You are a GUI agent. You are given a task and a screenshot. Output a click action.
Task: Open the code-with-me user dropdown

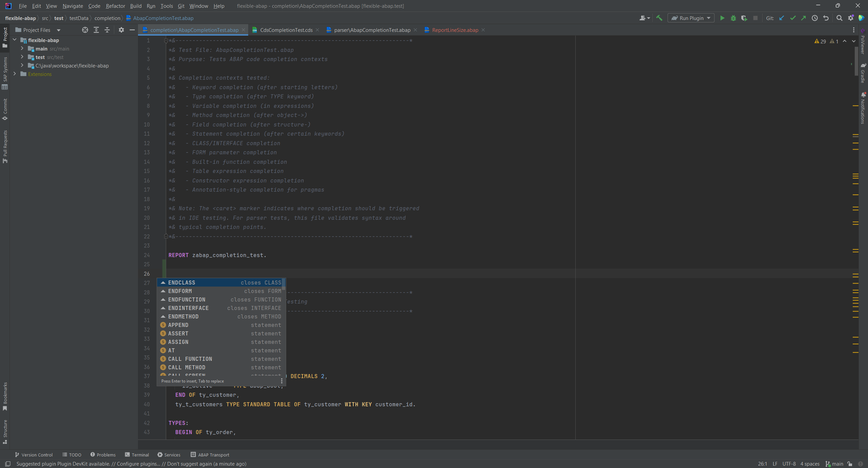[644, 18]
